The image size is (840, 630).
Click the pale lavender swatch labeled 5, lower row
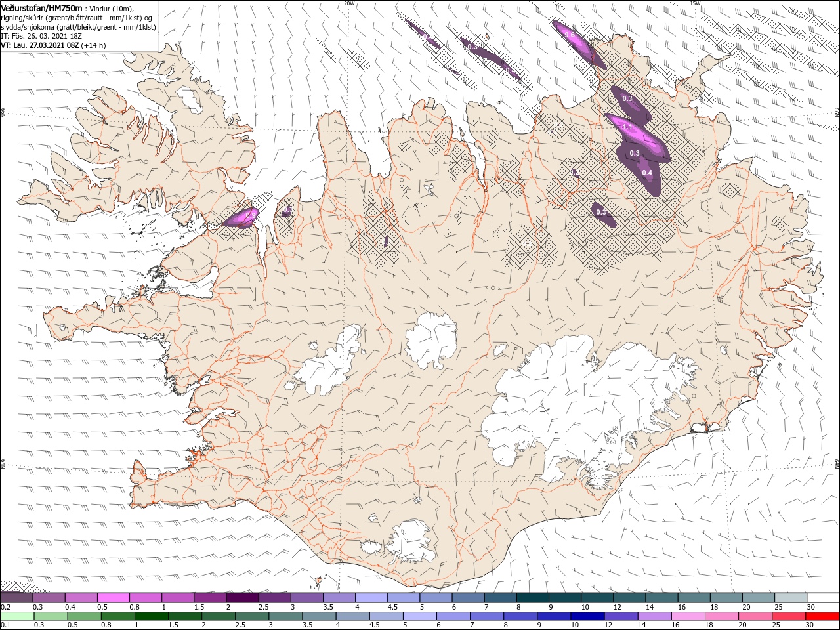tap(420, 616)
